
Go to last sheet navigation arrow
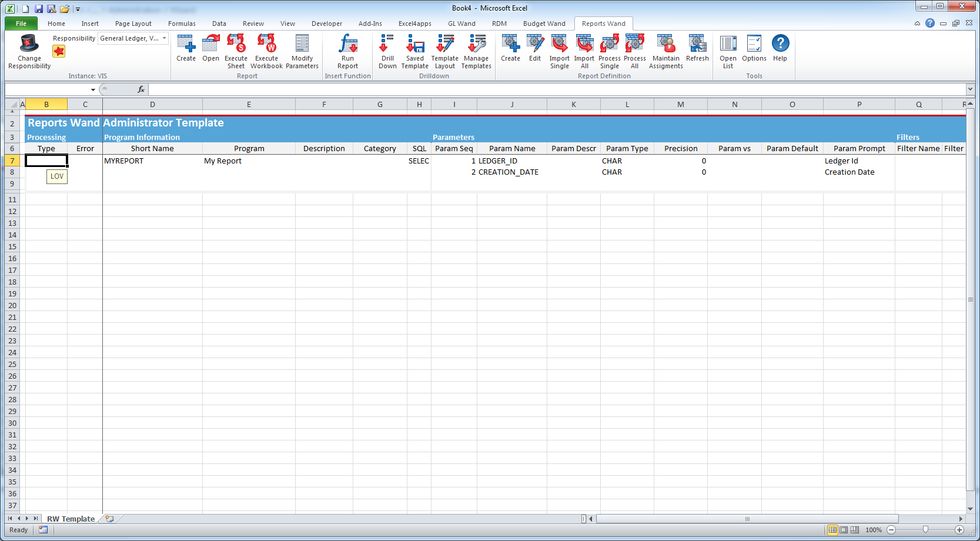click(36, 519)
